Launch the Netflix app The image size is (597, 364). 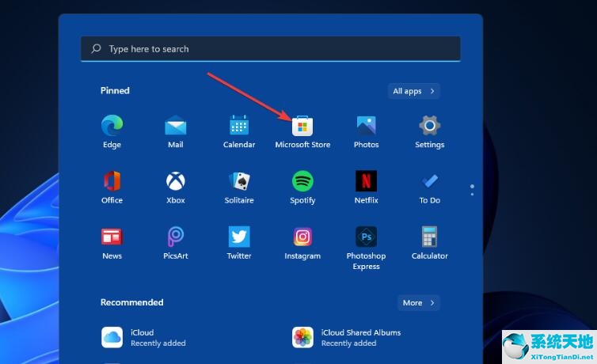[x=367, y=188]
